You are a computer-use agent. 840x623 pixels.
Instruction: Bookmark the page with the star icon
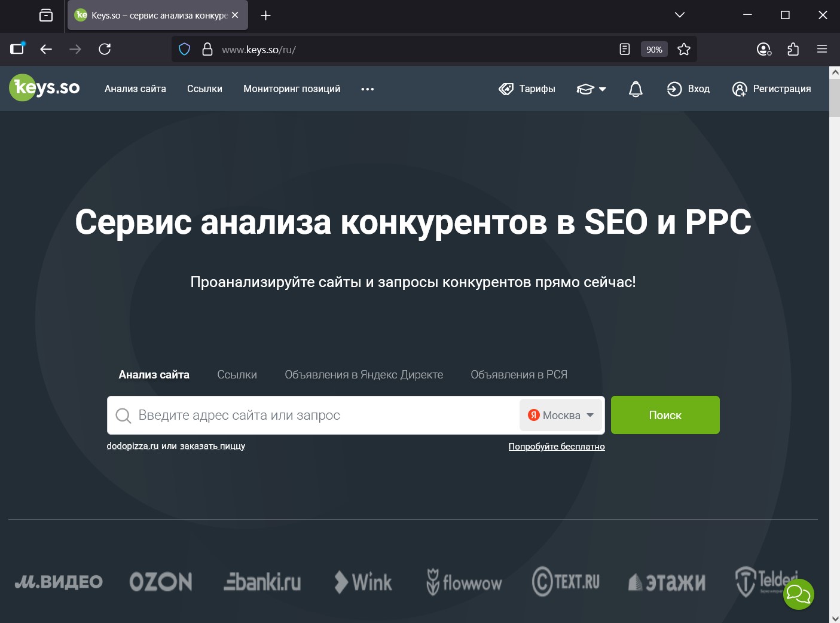pos(683,49)
